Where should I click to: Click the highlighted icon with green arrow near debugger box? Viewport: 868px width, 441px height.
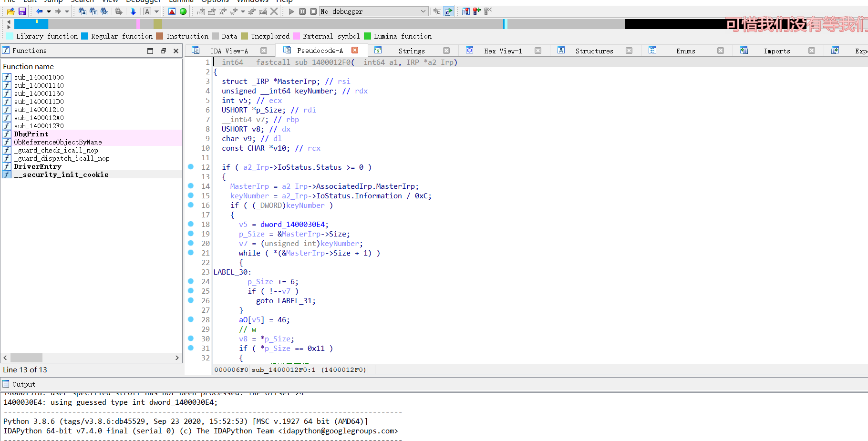(x=448, y=11)
